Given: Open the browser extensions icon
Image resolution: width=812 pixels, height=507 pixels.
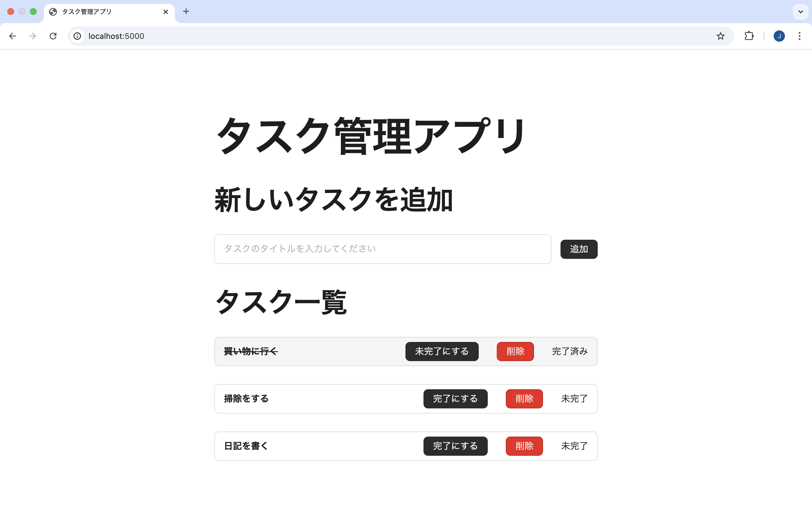Looking at the screenshot, I should point(749,36).
